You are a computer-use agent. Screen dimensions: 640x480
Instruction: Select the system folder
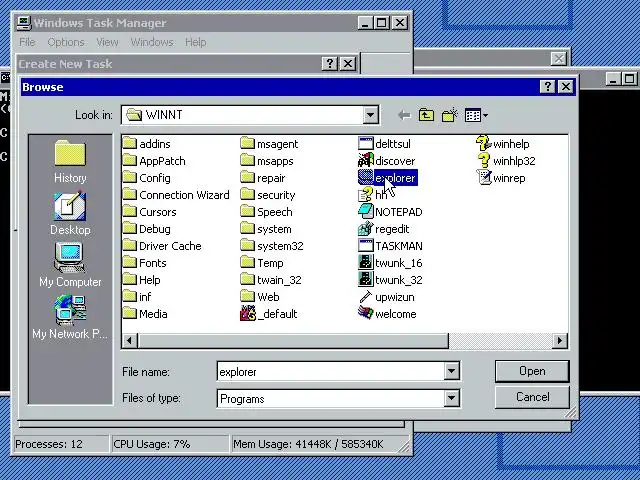[x=266, y=229]
